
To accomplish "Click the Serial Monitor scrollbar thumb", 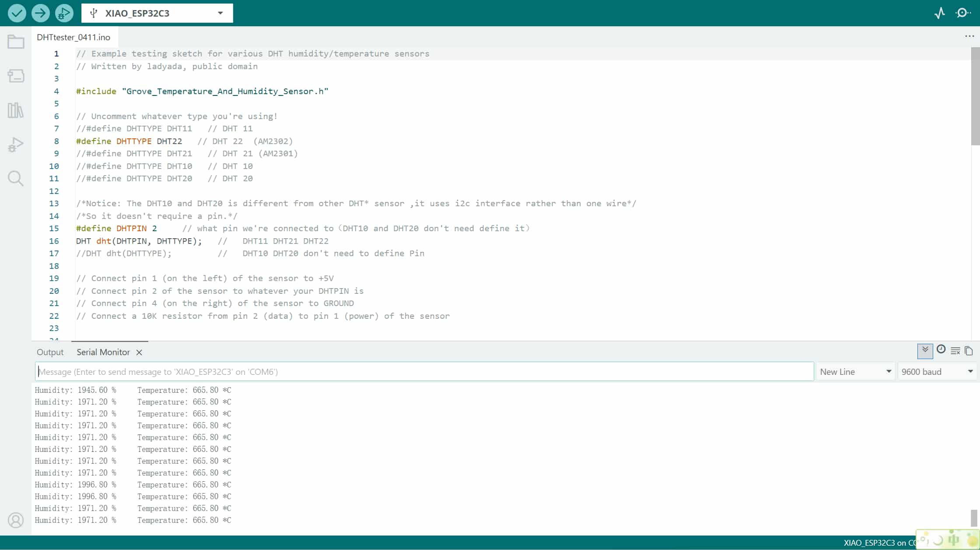I will point(974,518).
